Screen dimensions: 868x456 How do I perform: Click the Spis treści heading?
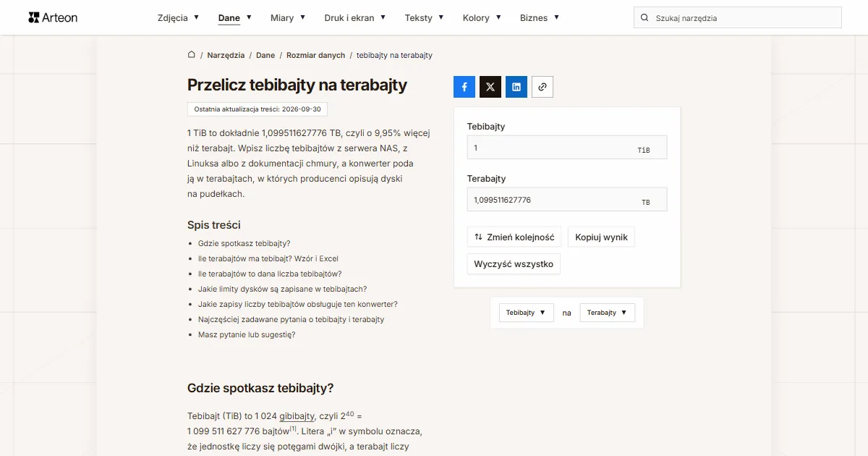point(214,225)
